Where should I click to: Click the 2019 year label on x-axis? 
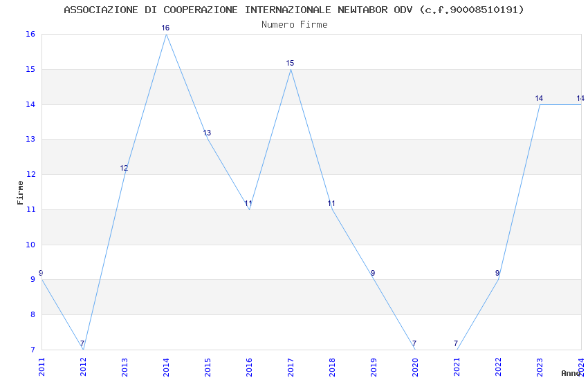[374, 367]
